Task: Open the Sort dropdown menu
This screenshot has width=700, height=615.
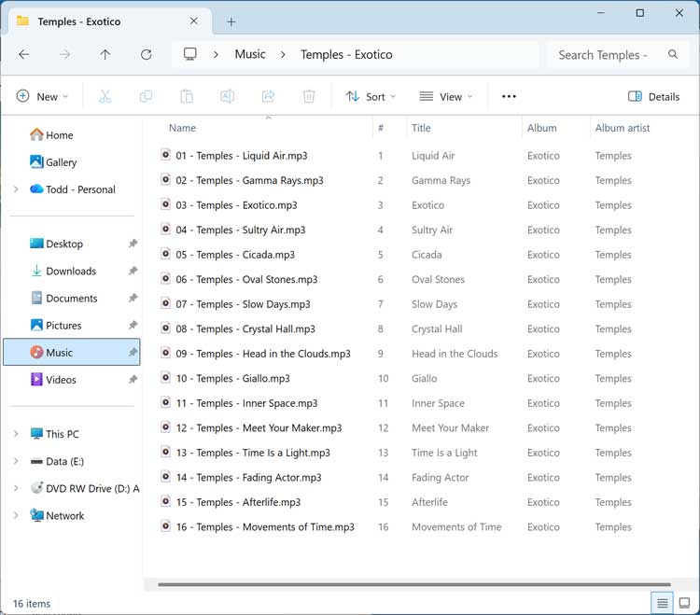Action: (x=371, y=96)
